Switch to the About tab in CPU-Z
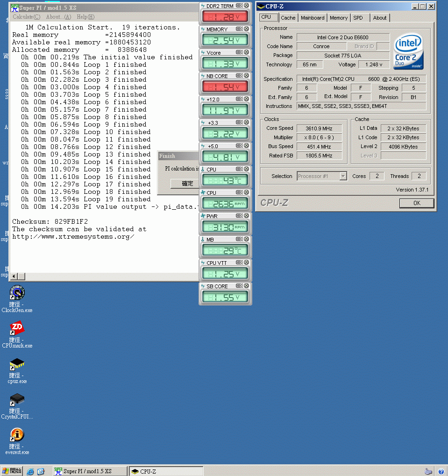Viewport: 448px width, 476px height. (x=380, y=18)
